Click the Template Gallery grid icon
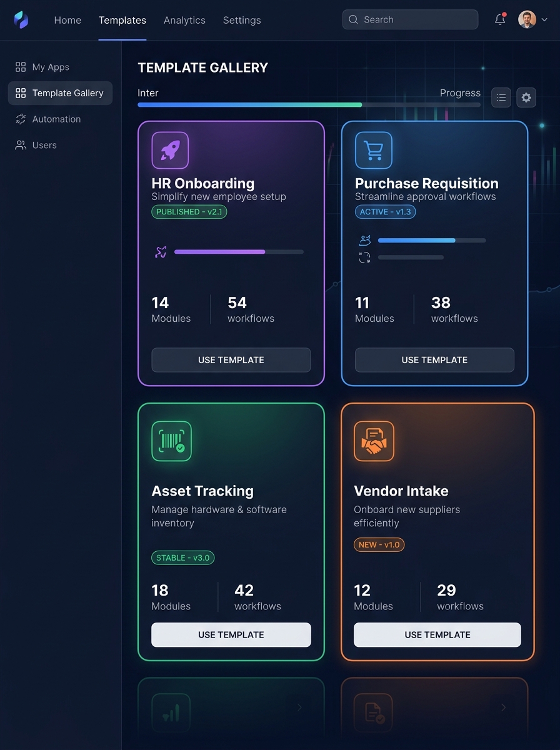Viewport: 560px width, 750px height. (21, 93)
